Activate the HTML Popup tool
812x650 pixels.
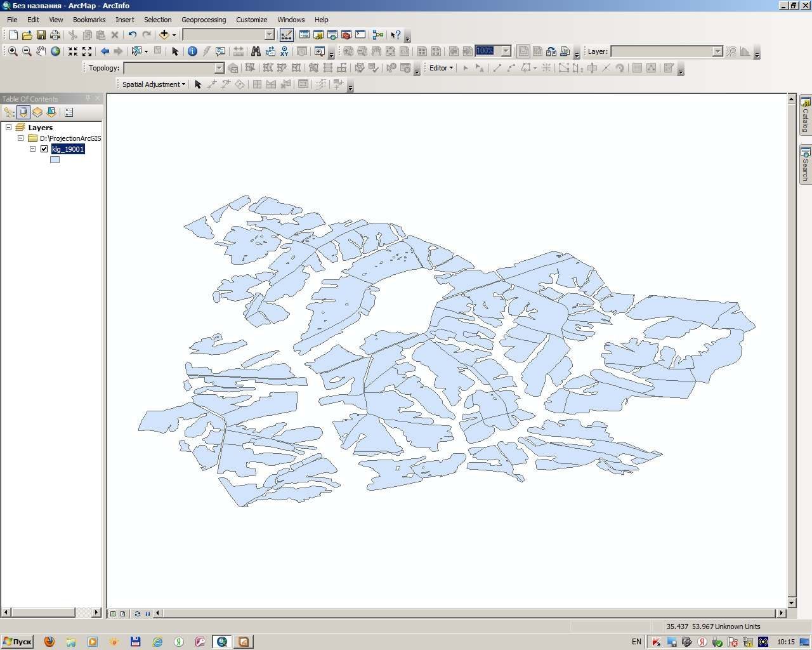(220, 51)
